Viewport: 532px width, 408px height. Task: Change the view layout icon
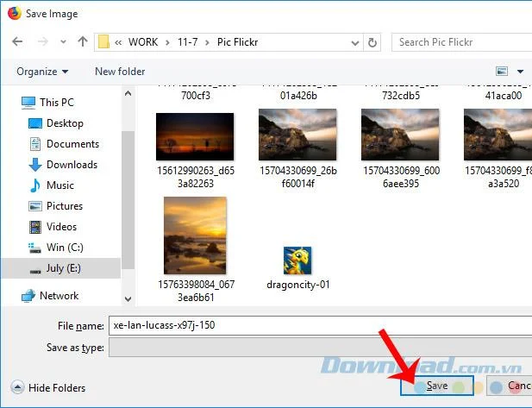click(x=502, y=72)
